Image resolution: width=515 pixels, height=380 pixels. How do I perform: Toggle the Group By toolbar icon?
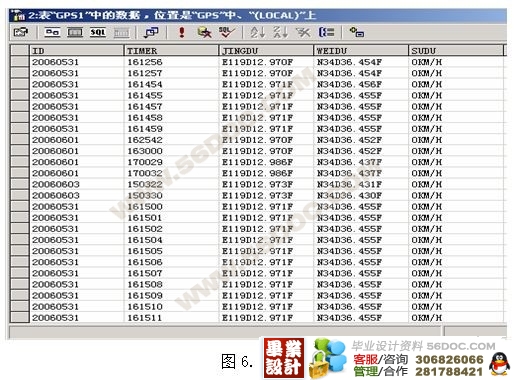(326, 32)
